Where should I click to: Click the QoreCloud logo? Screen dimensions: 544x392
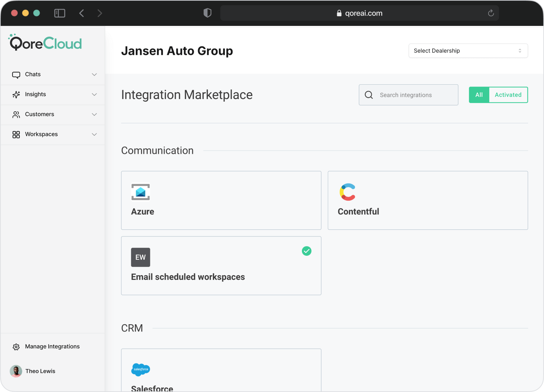tap(45, 43)
